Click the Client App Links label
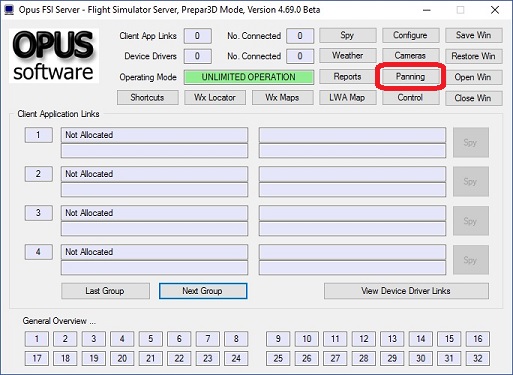Viewport: 513px width, 375px height. coord(148,36)
